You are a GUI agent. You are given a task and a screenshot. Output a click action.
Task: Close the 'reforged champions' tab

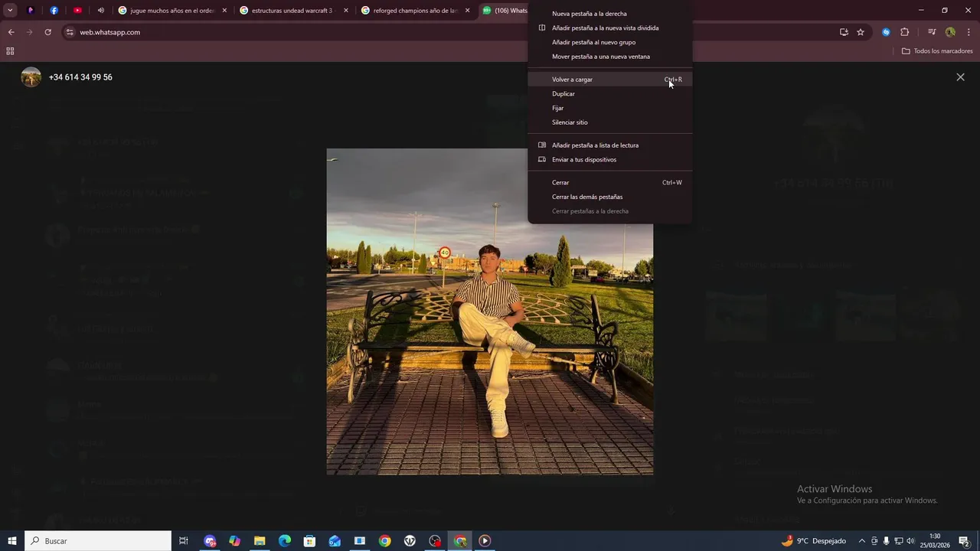467,11
